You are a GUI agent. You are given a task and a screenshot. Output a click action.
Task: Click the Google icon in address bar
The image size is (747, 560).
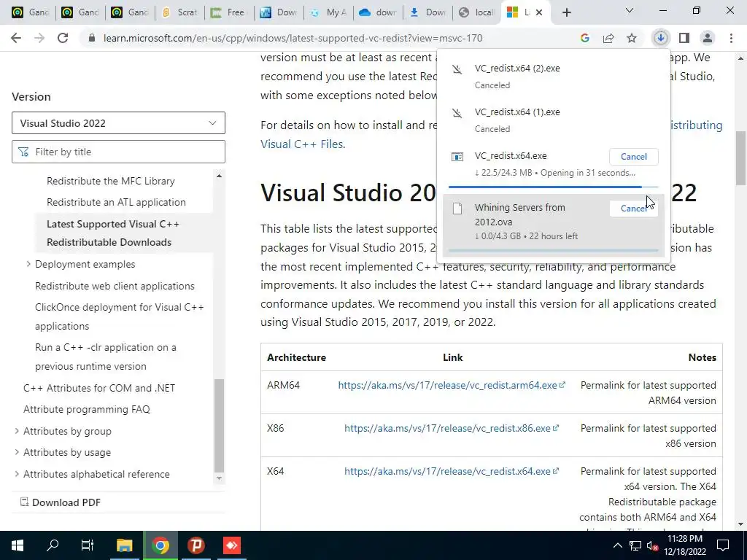point(585,38)
